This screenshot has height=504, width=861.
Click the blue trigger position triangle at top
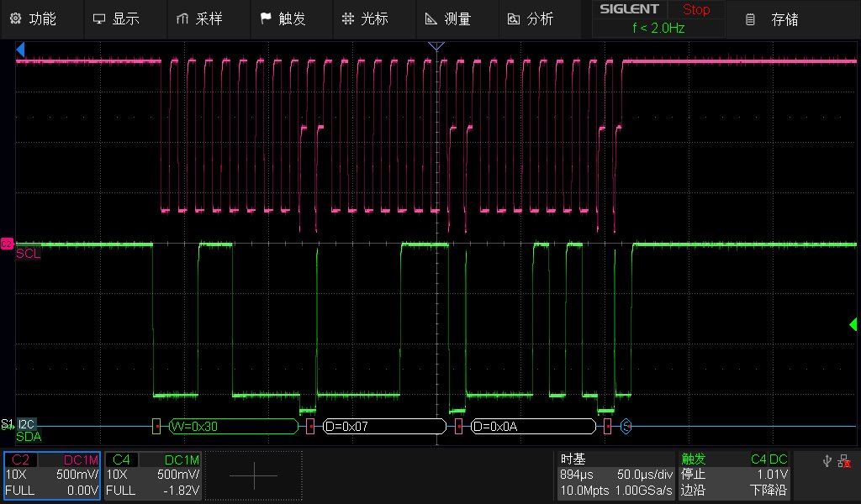tap(436, 46)
